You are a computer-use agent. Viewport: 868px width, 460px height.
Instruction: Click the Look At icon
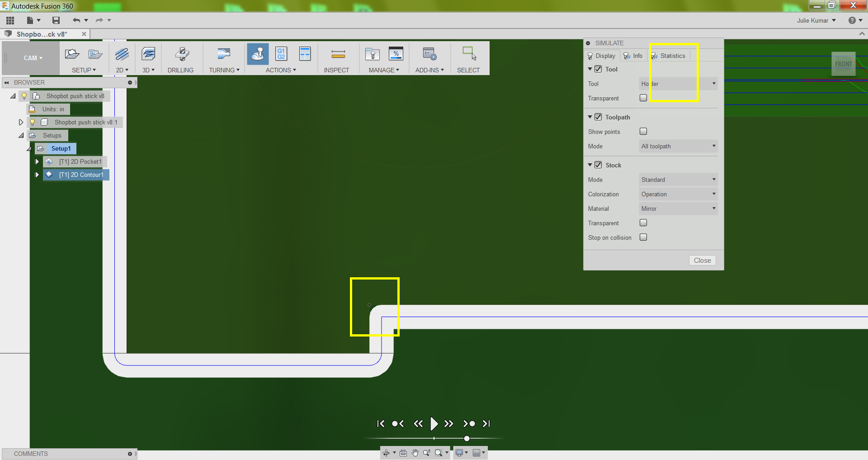tap(403, 453)
